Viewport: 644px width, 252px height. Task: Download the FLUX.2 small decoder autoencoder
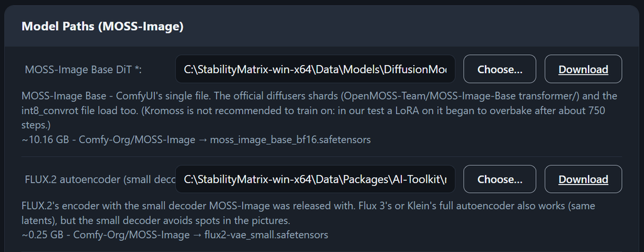point(583,179)
